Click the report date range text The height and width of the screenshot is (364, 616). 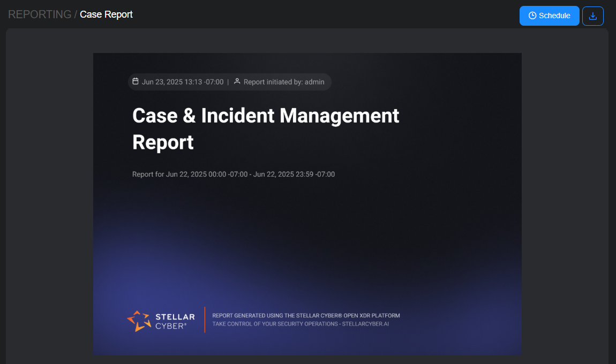pos(234,174)
